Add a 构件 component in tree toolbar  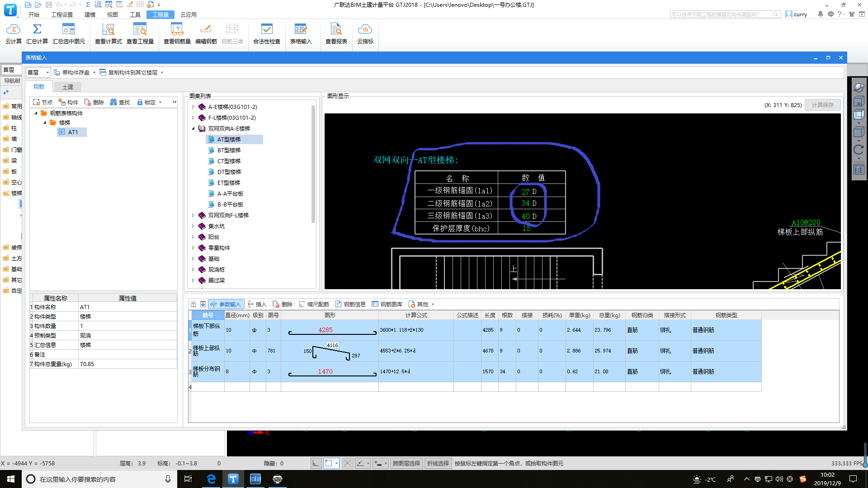pos(69,102)
